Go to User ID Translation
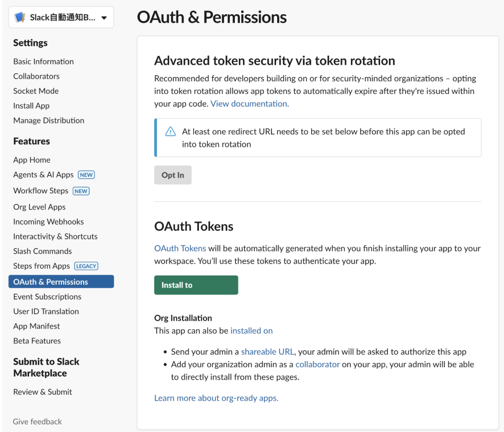The width and height of the screenshot is (504, 432). (x=46, y=311)
